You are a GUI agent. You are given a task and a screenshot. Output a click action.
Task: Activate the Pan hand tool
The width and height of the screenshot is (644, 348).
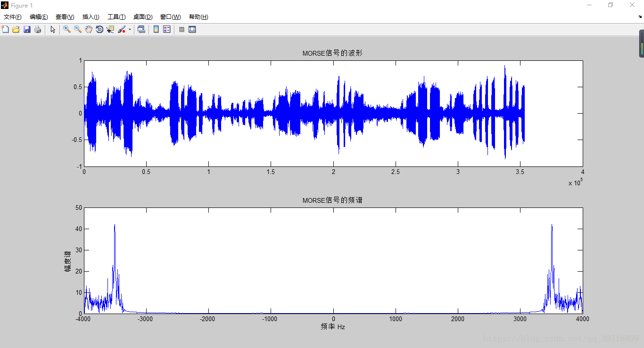tap(89, 29)
